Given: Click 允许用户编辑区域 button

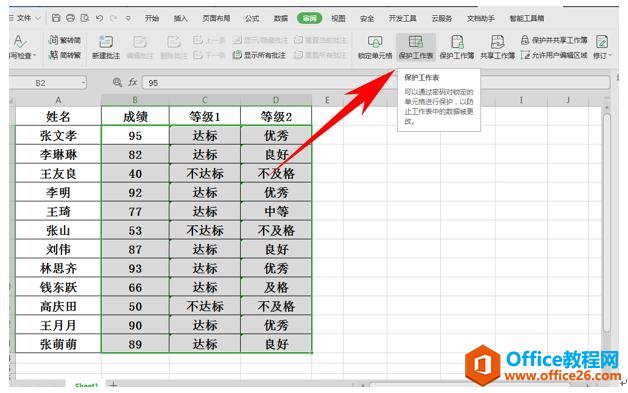Looking at the screenshot, I should [x=554, y=55].
